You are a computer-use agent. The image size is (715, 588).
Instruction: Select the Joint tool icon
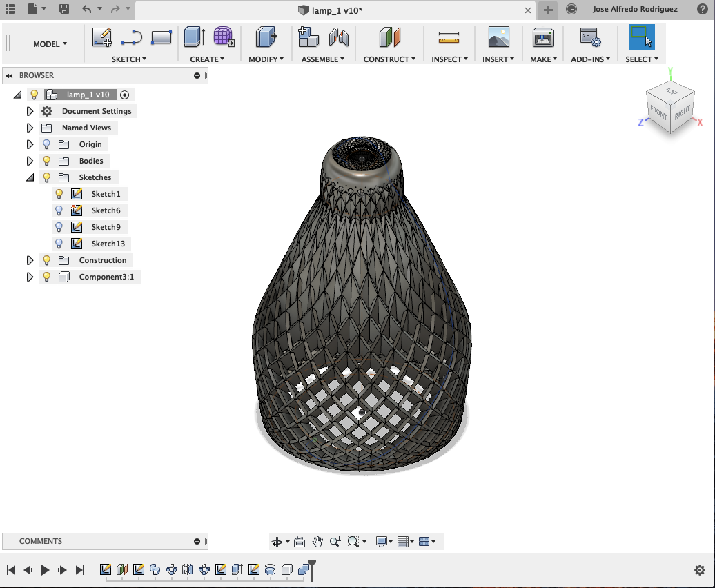pyautogui.click(x=339, y=37)
